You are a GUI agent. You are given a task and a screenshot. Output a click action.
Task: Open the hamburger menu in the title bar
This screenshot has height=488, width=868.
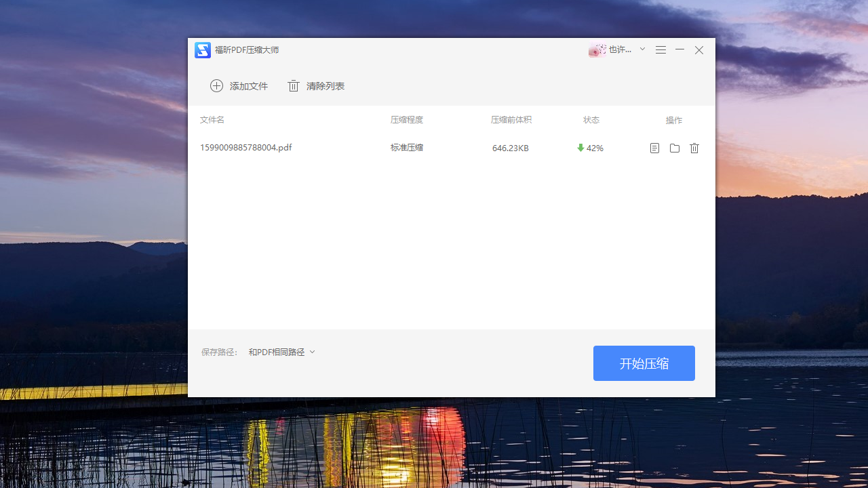(x=660, y=49)
